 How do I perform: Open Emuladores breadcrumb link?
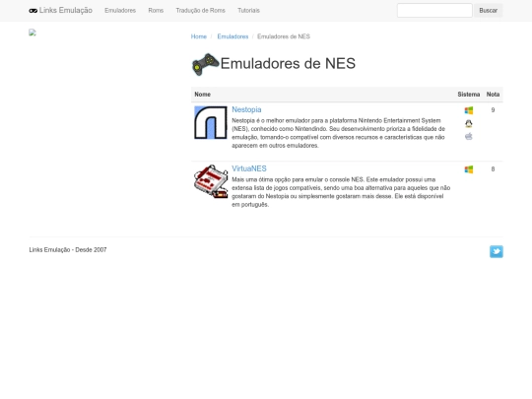[x=233, y=36]
